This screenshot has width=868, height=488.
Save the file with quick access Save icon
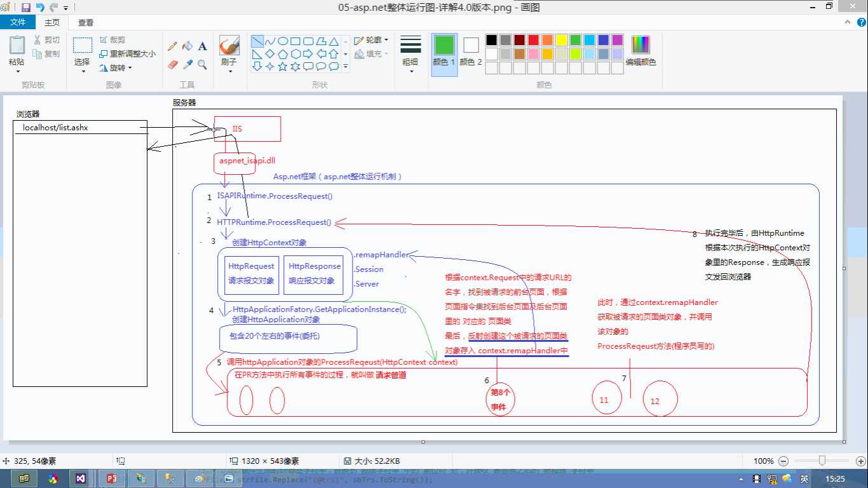coord(26,8)
